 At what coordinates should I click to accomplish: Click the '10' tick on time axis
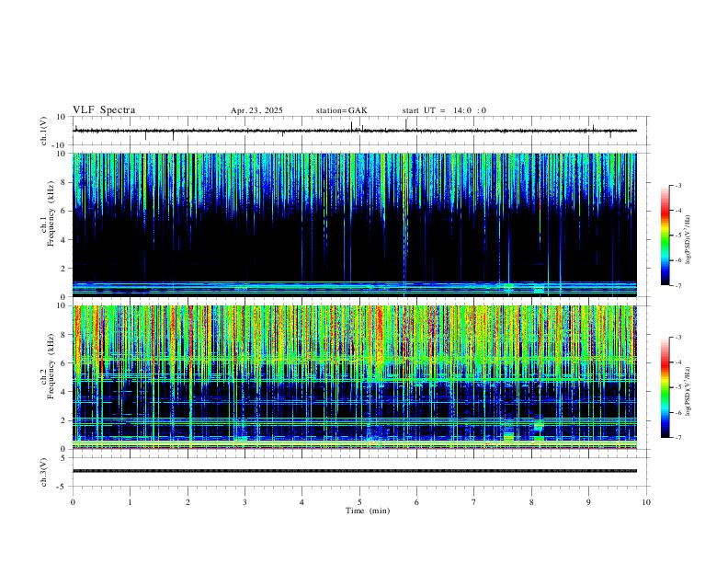pyautogui.click(x=646, y=502)
